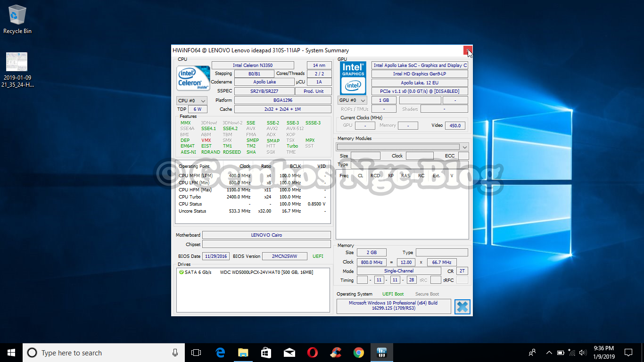Click the 66.7 MHz memory field
This screenshot has height=362, width=644.
coord(441,262)
